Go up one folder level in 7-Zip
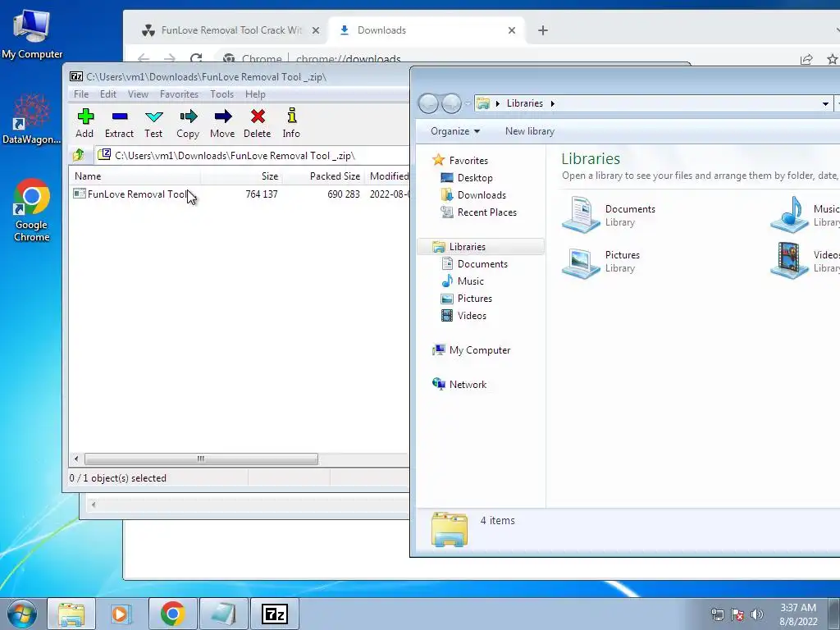The height and width of the screenshot is (630, 840). [79, 155]
